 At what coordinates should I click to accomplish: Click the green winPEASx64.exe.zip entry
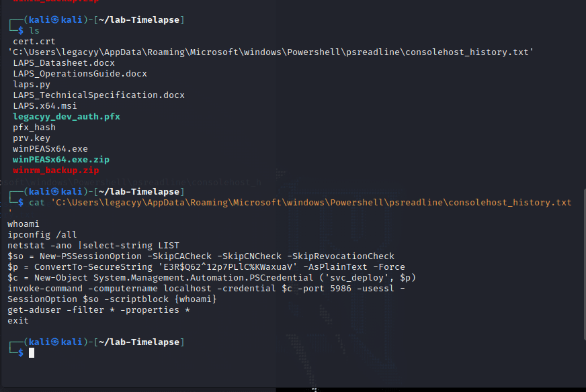click(60, 160)
